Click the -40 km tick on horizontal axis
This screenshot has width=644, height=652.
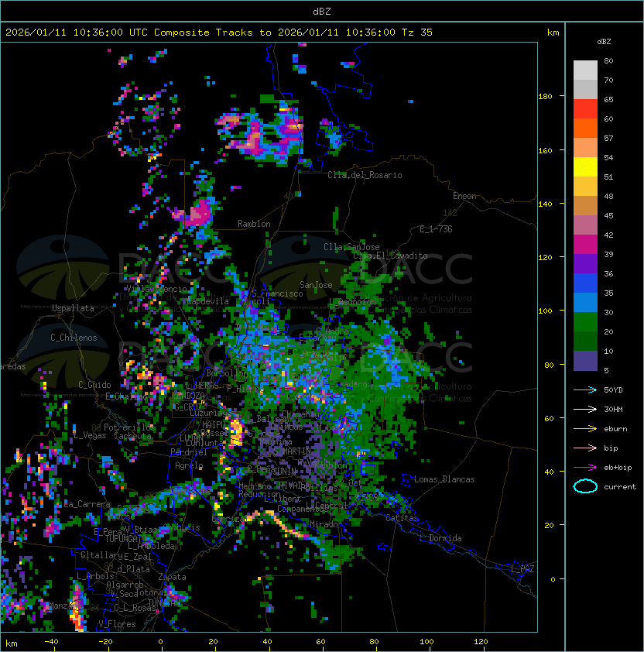point(51,642)
